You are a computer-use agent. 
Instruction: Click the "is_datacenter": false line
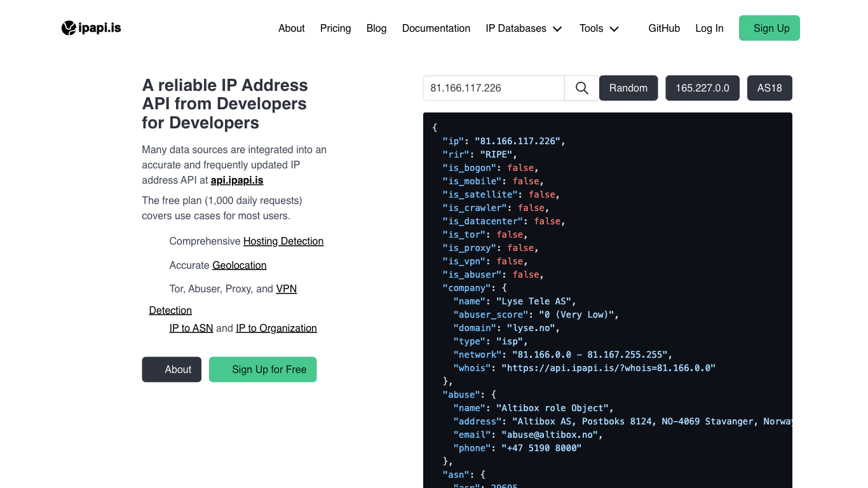click(504, 221)
